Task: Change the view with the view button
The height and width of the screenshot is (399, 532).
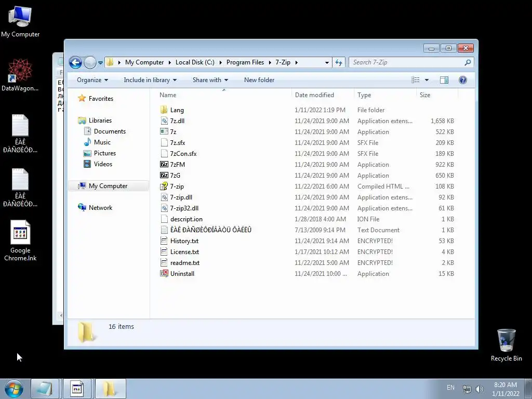Action: [x=415, y=80]
